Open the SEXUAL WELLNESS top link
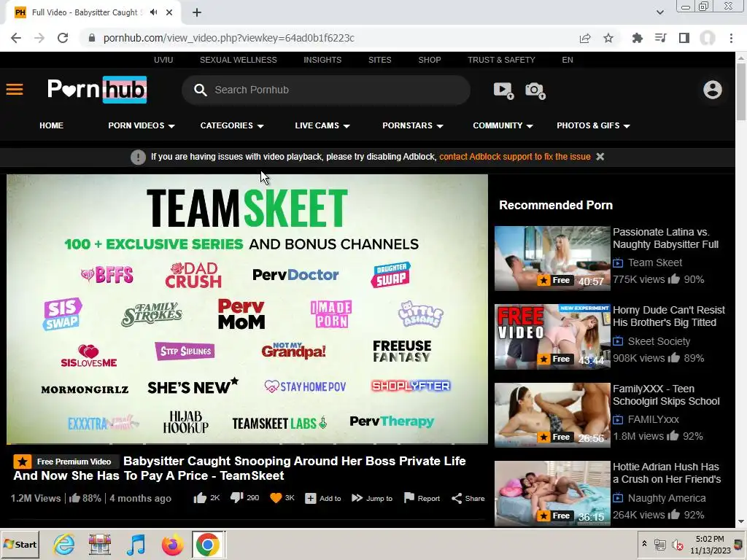The height and width of the screenshot is (560, 747). [239, 60]
